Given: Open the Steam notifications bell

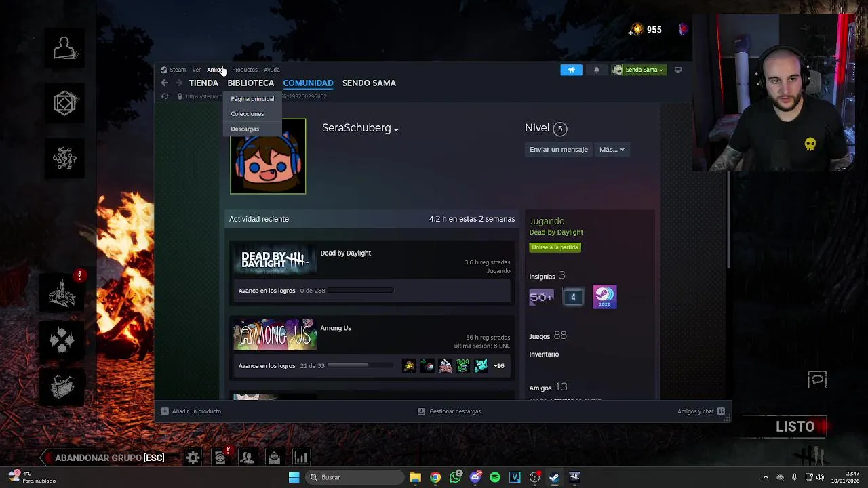Looking at the screenshot, I should click(597, 70).
